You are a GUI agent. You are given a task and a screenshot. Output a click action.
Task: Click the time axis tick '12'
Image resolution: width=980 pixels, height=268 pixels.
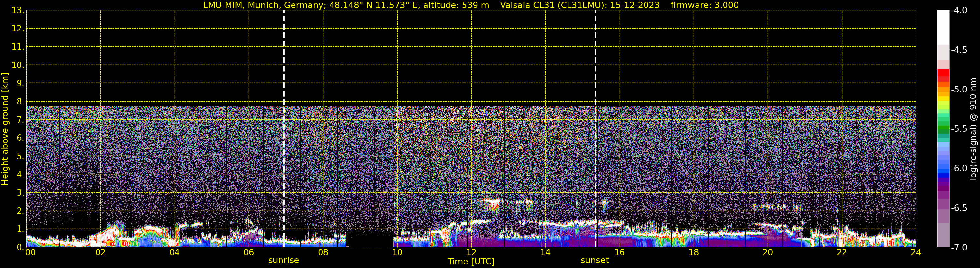click(x=471, y=252)
